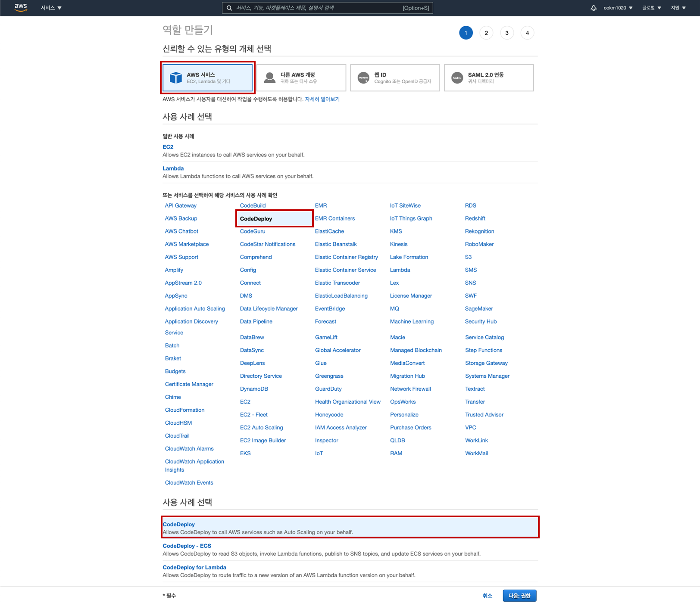700x603 pixels.
Task: Select CloudWatch Events service
Action: pyautogui.click(x=189, y=483)
